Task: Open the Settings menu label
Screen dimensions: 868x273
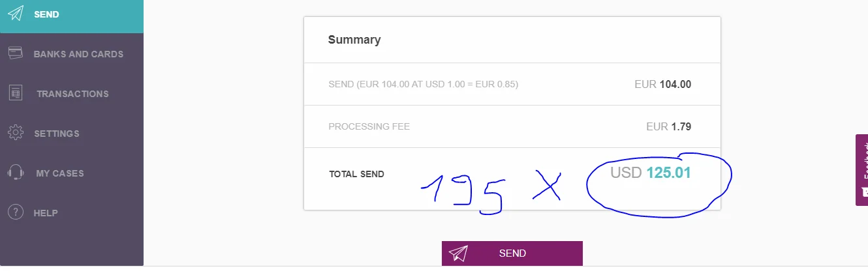Action: click(57, 134)
